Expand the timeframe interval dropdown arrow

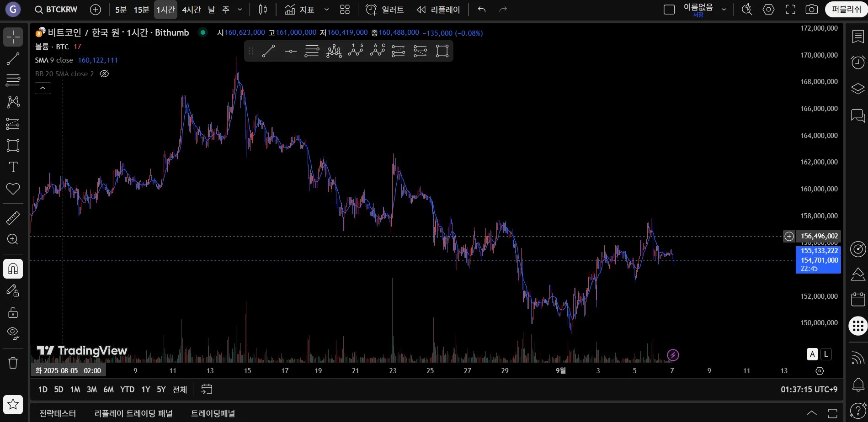pos(240,10)
